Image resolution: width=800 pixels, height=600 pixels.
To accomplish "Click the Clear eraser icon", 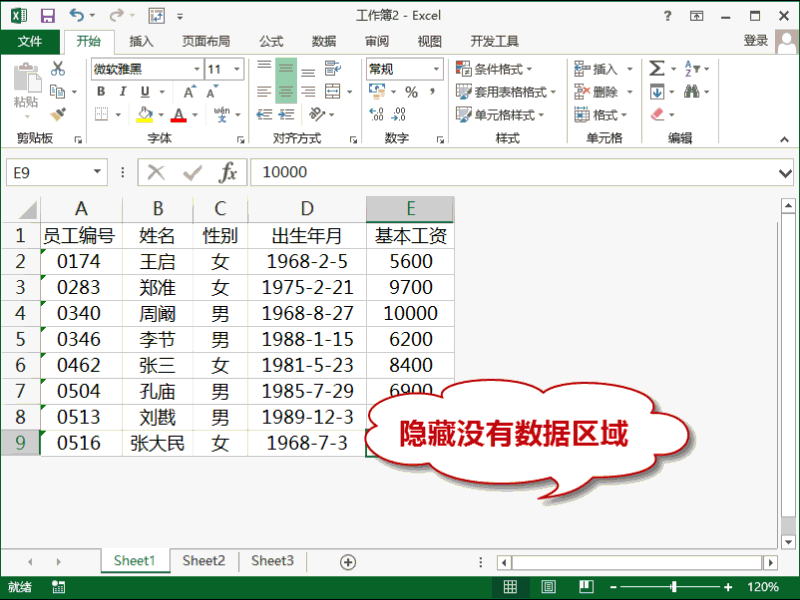I will (657, 113).
